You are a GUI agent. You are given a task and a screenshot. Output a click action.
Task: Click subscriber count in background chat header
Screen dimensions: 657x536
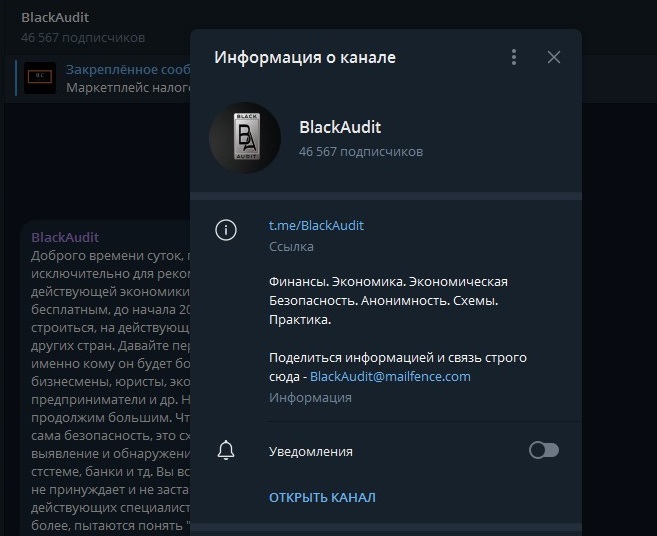pyautogui.click(x=83, y=38)
